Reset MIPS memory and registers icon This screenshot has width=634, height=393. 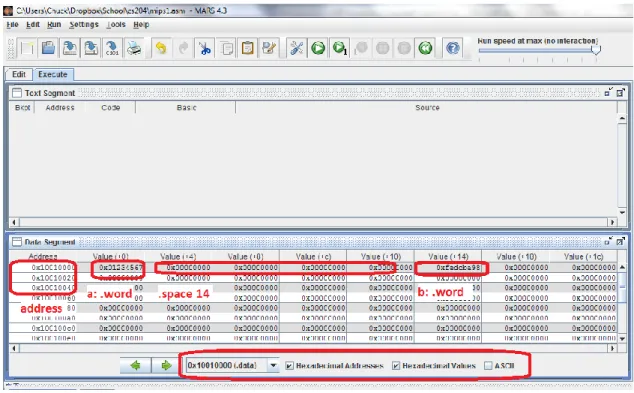[425, 49]
